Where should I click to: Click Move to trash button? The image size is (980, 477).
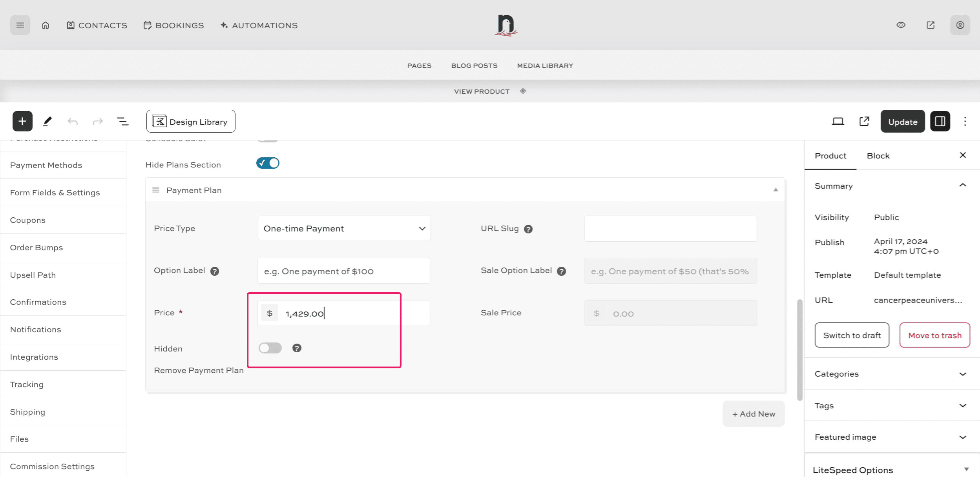934,335
